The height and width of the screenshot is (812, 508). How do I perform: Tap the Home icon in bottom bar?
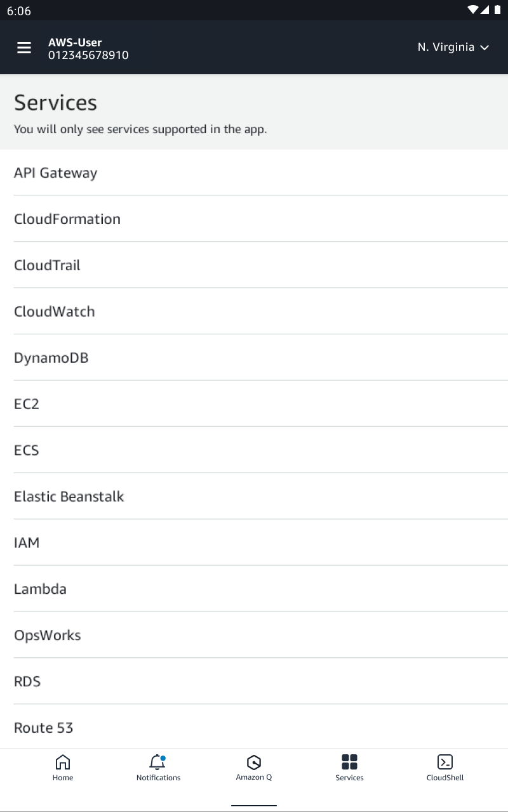63,762
